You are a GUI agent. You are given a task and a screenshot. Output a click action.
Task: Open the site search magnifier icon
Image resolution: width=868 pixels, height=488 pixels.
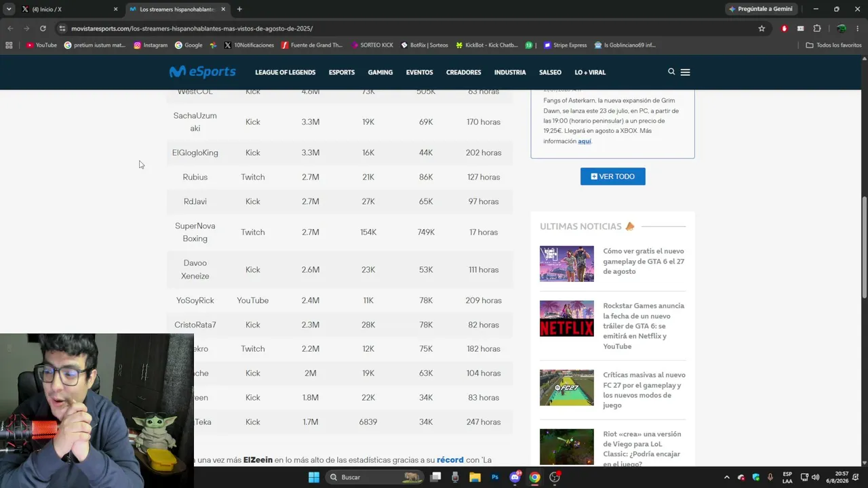(671, 72)
